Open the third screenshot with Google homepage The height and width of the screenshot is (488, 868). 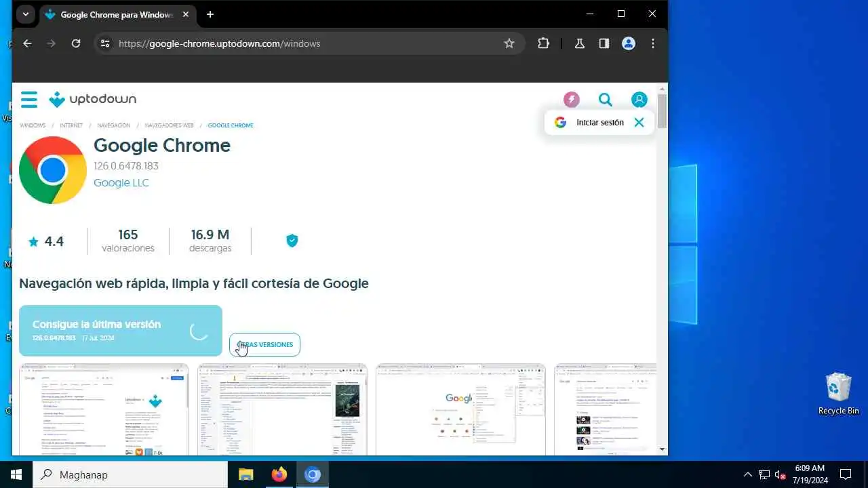[460, 409]
